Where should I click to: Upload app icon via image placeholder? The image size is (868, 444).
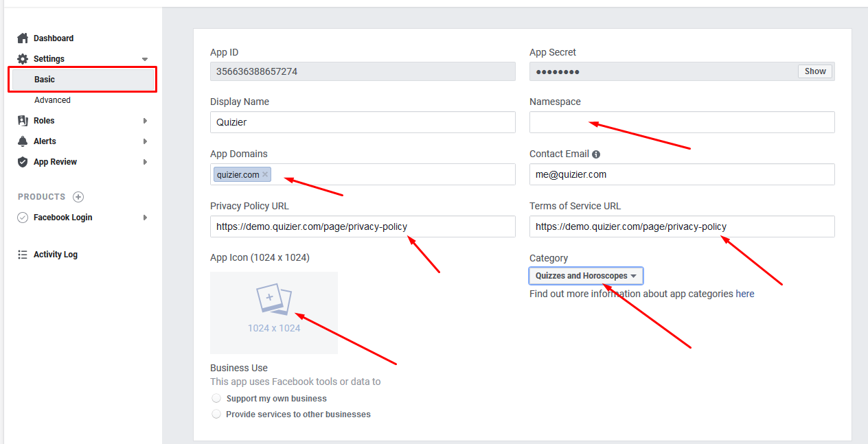click(274, 313)
